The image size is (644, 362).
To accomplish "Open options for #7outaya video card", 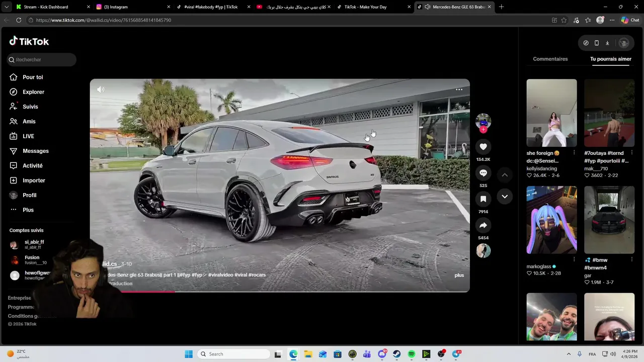I will pyautogui.click(x=632, y=153).
